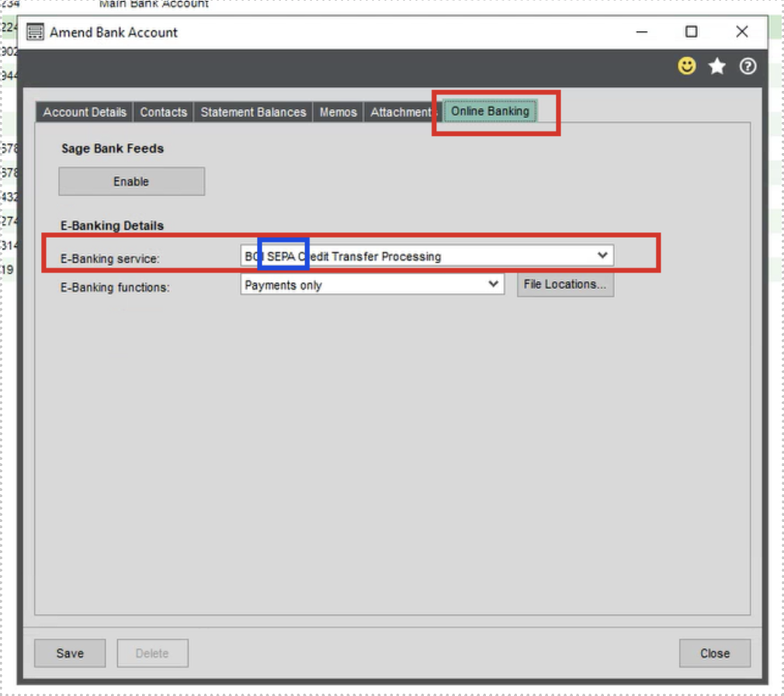Click the smiley face feedback icon
The height and width of the screenshot is (696, 784).
point(687,67)
